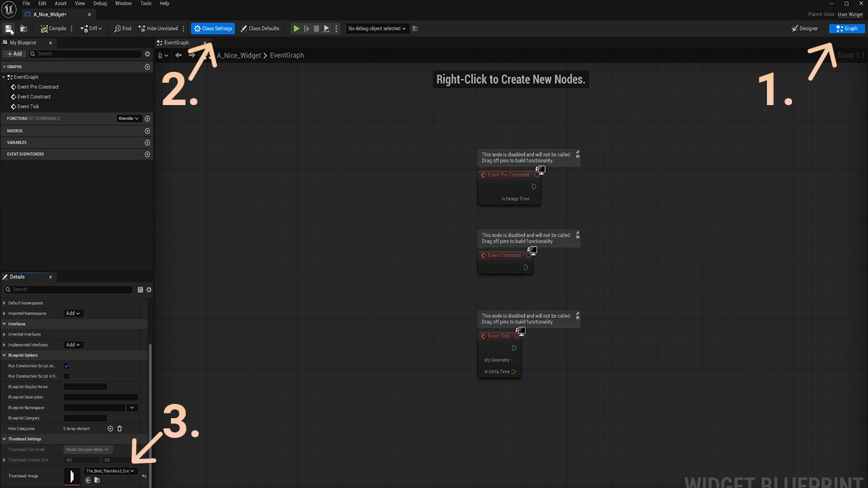Image resolution: width=868 pixels, height=488 pixels.
Task: Add a new variable with plus icon
Action: point(147,142)
